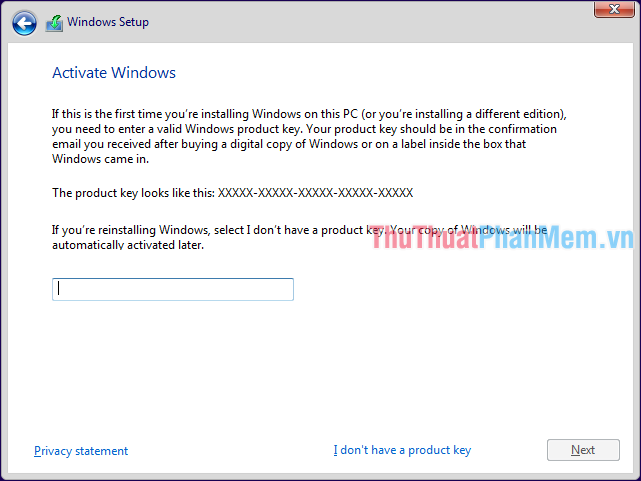This screenshot has height=481, width=641.
Task: Click the Windows Setup title icon
Action: pyautogui.click(x=54, y=23)
